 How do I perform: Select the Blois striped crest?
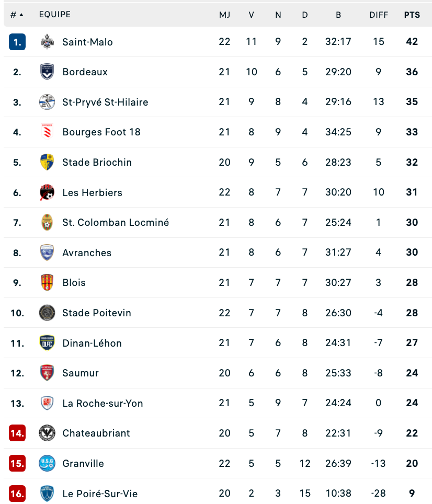(x=47, y=282)
